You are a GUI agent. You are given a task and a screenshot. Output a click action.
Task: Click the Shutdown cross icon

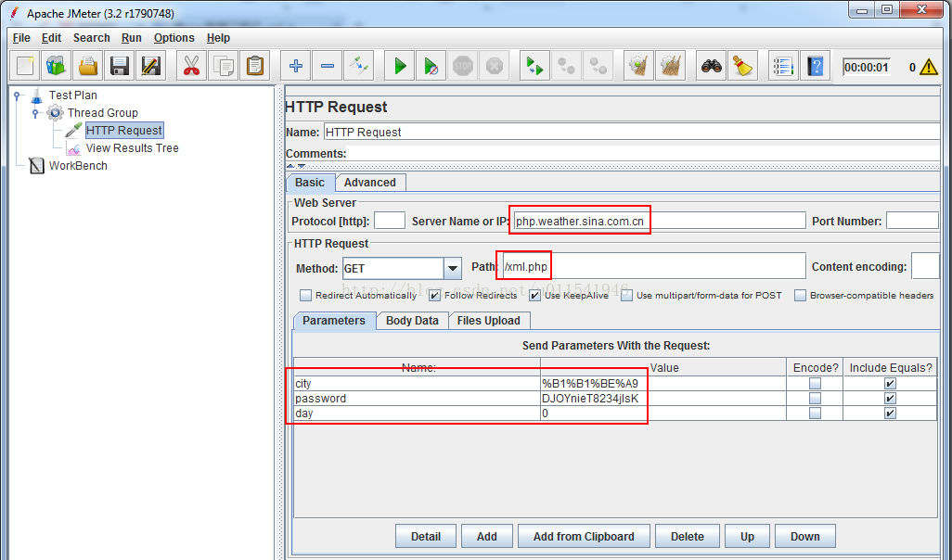495,66
